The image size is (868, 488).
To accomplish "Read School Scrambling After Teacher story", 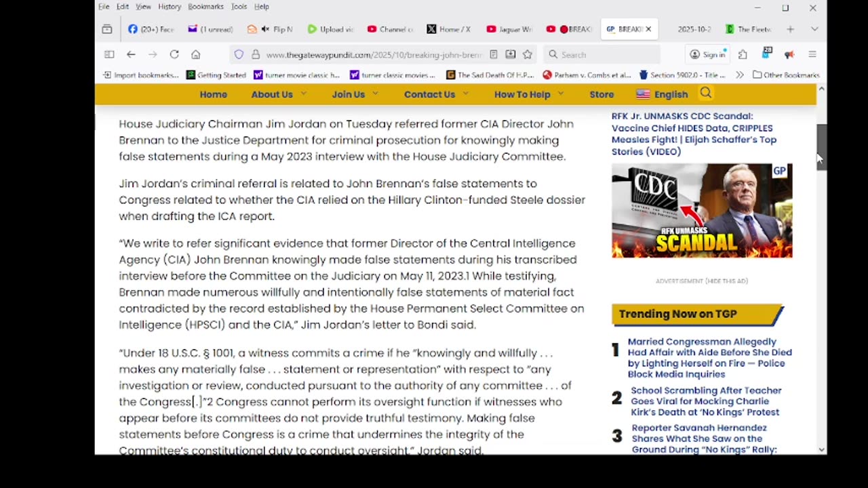I will coord(706,401).
